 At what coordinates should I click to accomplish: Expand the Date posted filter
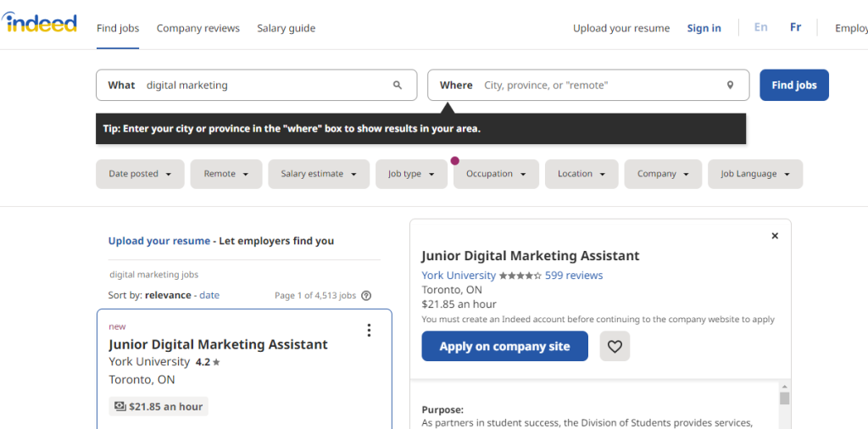pyautogui.click(x=140, y=174)
